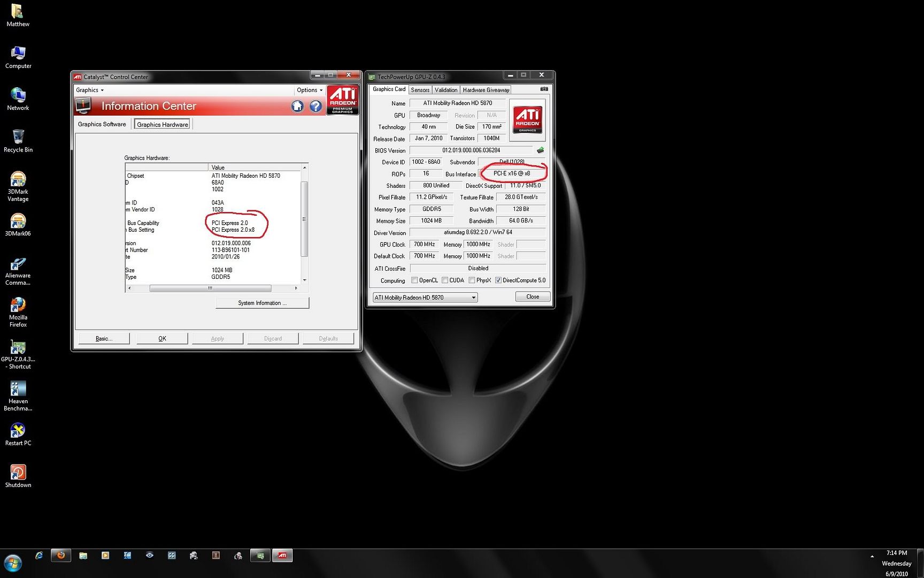
Task: Open Hardware Giveaway tab
Action: point(486,90)
